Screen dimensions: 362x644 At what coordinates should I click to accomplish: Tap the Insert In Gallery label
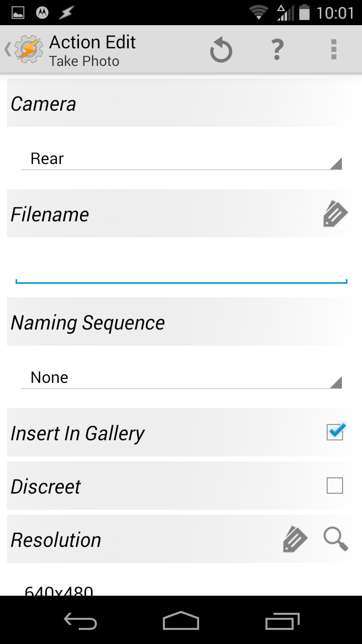click(78, 433)
